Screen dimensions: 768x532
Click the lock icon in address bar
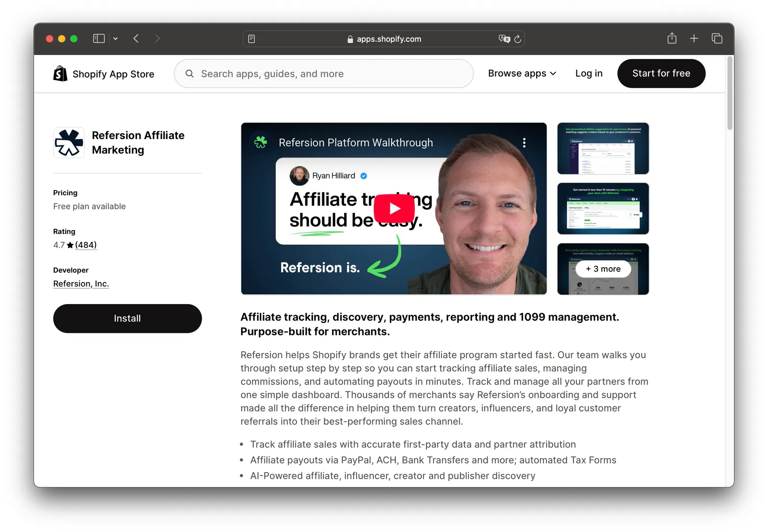coord(350,39)
